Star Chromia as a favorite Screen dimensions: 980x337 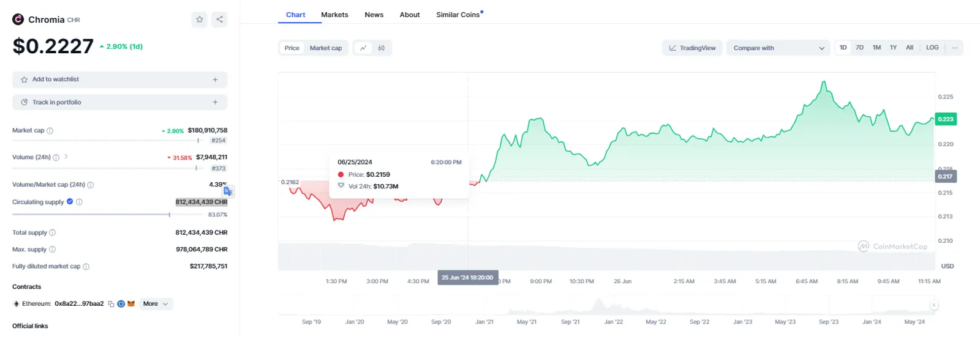tap(200, 20)
